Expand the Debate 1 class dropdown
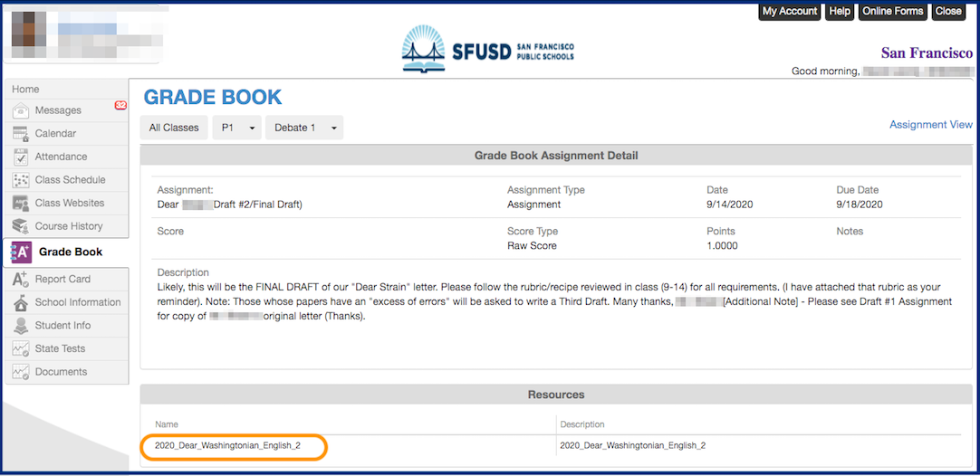The image size is (980, 476). tap(303, 128)
